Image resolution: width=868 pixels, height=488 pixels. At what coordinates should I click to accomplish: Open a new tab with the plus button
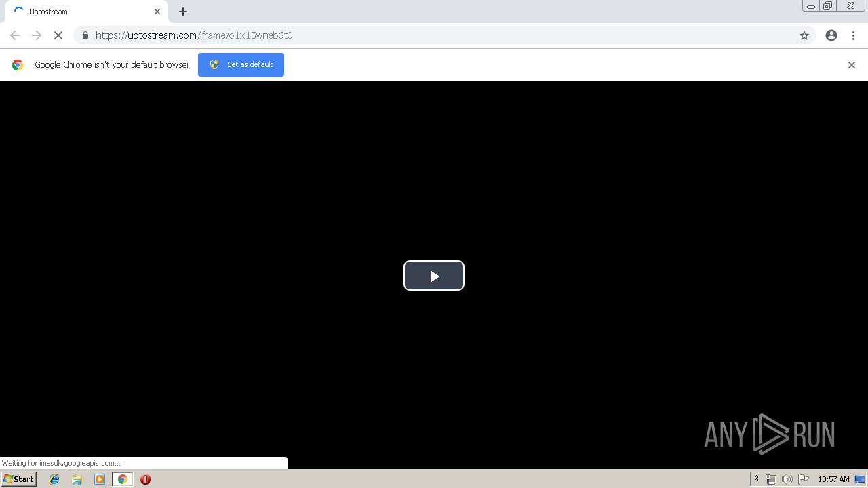click(183, 12)
